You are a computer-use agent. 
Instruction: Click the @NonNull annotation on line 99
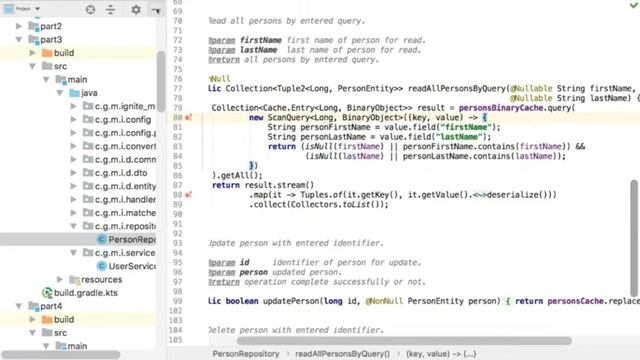384,301
